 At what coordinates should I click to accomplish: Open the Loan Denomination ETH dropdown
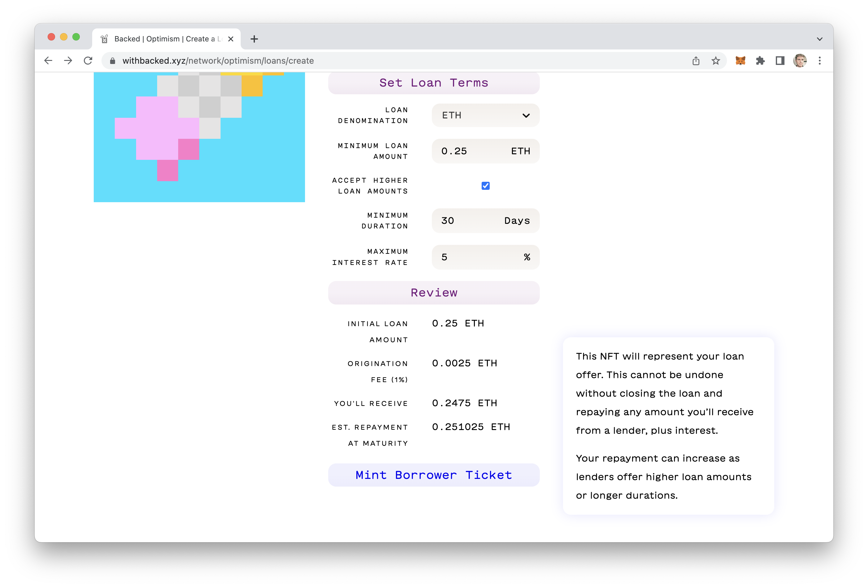486,115
